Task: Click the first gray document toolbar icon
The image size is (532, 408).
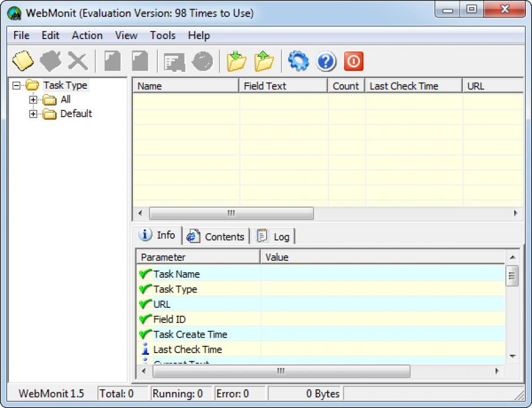Action: (x=112, y=61)
